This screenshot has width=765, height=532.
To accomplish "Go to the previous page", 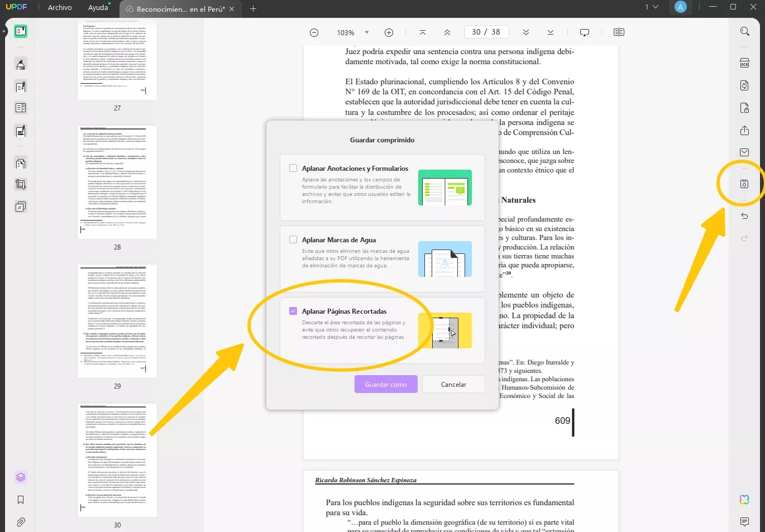I will [x=447, y=32].
